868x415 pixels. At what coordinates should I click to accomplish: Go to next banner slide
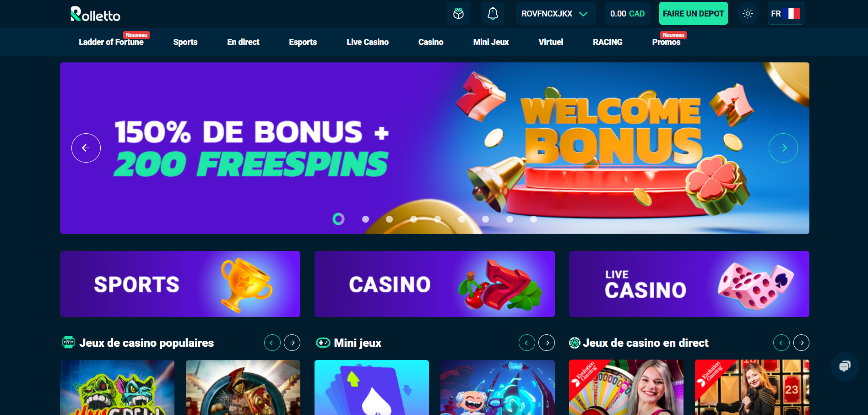783,148
